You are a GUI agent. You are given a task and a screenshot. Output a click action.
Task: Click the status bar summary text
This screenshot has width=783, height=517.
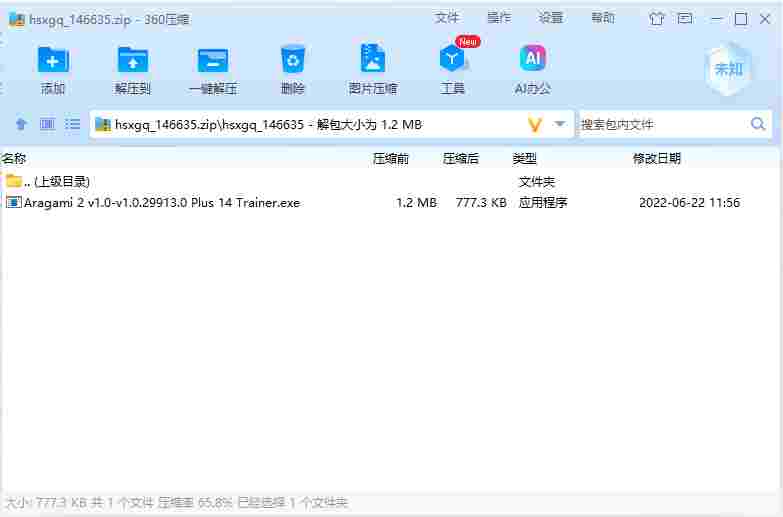tap(176, 503)
